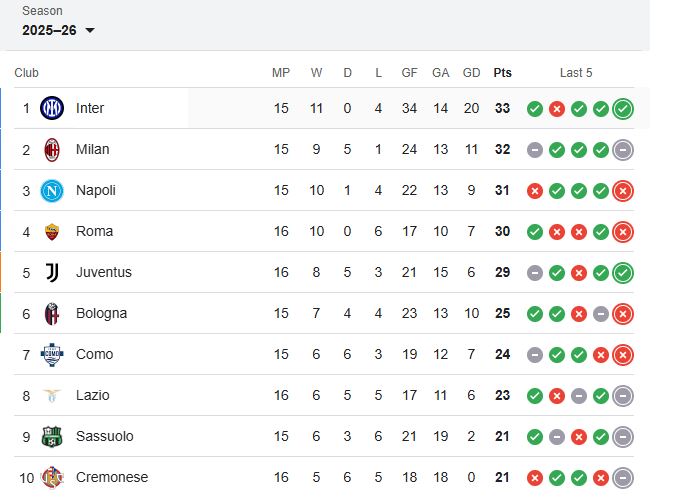
Task: Click the Napoli club crest icon
Action: coord(51,190)
